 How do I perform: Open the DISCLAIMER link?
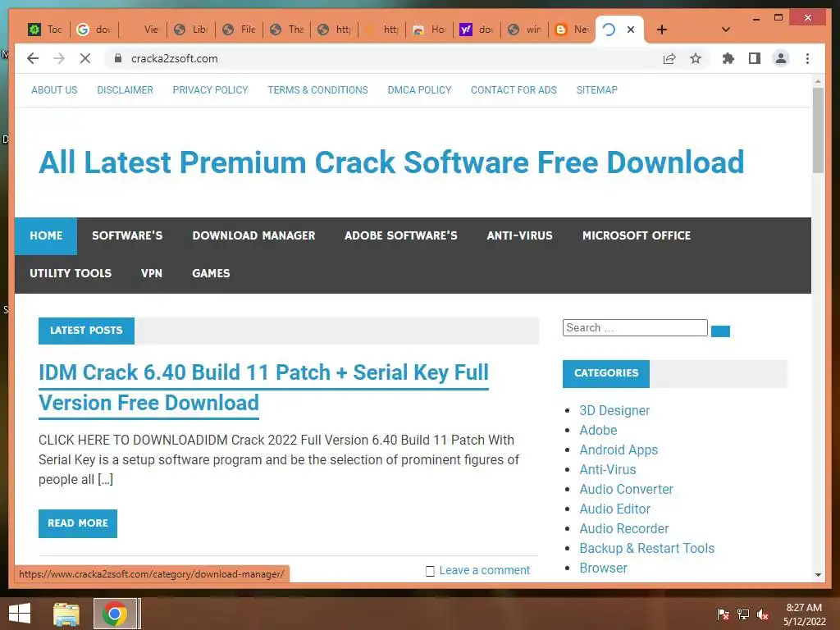click(x=125, y=90)
